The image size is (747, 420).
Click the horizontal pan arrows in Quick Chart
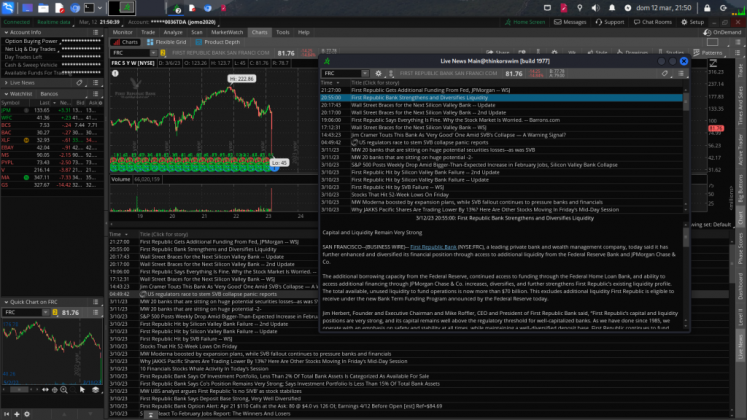point(45,390)
